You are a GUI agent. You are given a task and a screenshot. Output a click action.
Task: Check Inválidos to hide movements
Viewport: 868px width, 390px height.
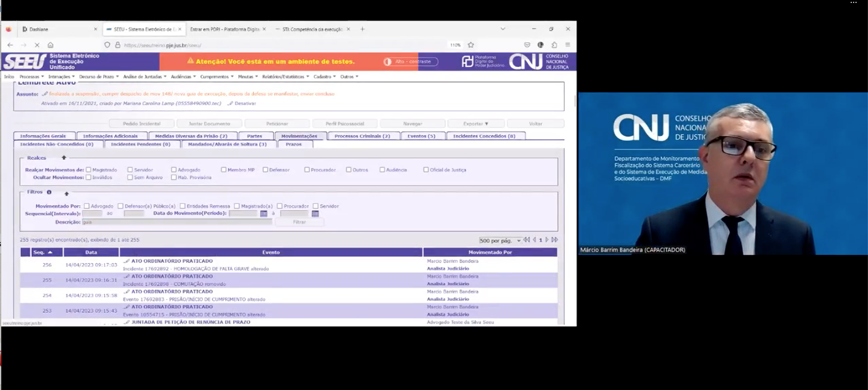89,177
